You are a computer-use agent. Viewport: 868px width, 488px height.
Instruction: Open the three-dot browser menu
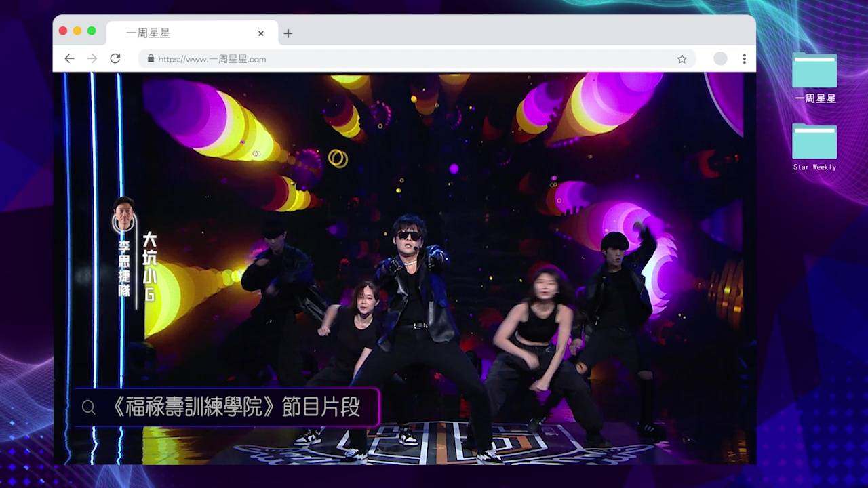(x=744, y=59)
